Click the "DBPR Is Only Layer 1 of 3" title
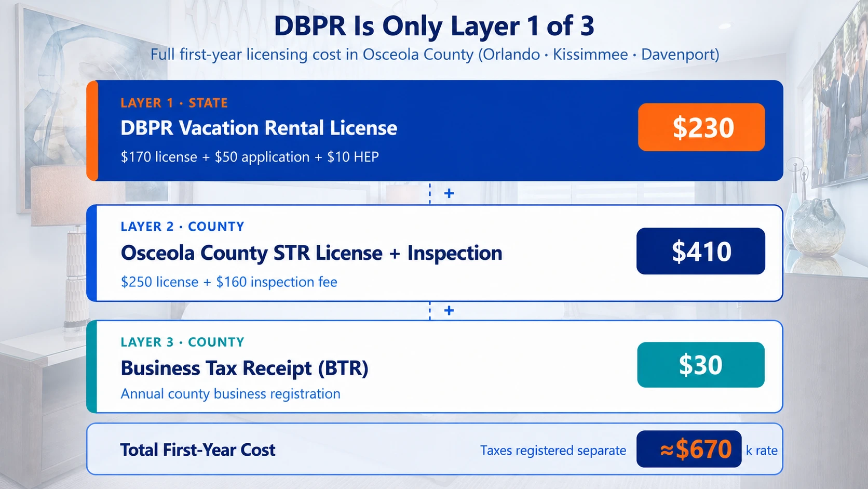The image size is (868, 489). [x=434, y=26]
